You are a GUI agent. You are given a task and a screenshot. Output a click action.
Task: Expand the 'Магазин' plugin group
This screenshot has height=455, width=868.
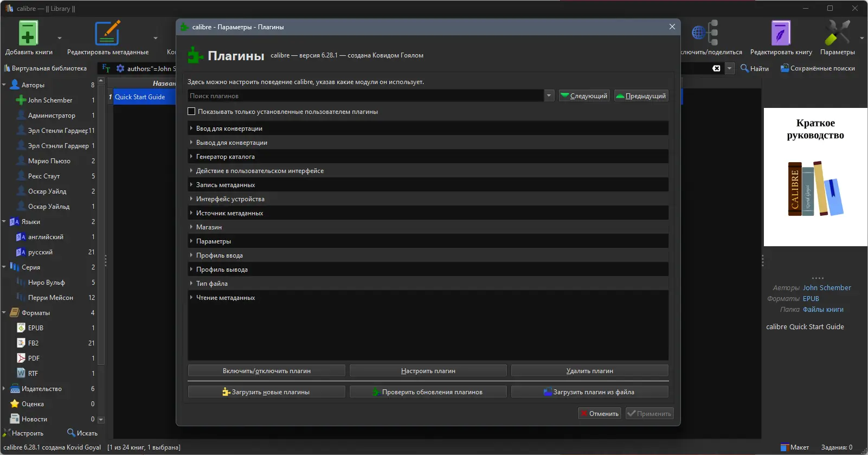(x=191, y=227)
